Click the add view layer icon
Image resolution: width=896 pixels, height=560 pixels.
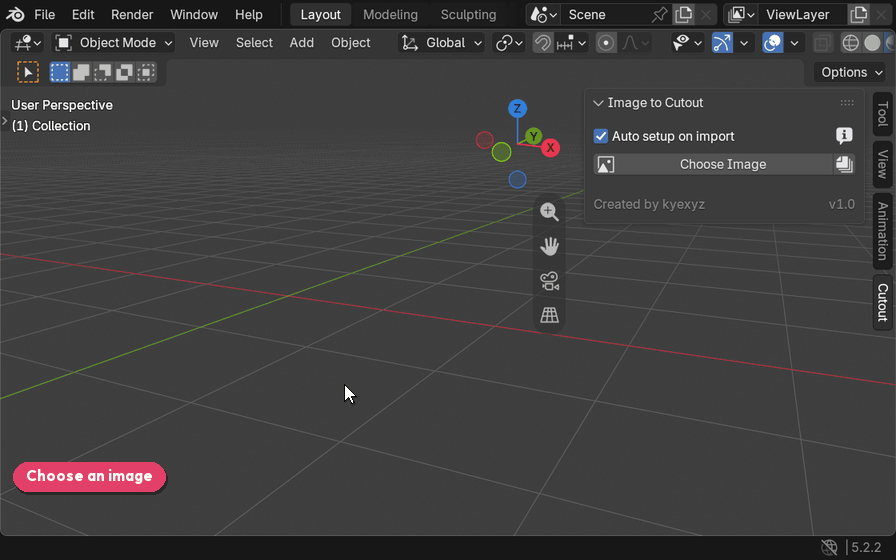(859, 14)
